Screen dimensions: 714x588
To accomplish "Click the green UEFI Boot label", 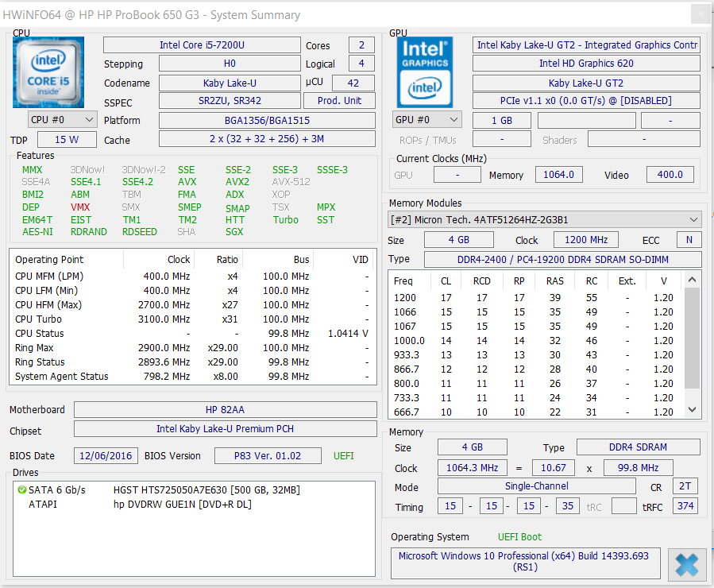I will click(519, 537).
